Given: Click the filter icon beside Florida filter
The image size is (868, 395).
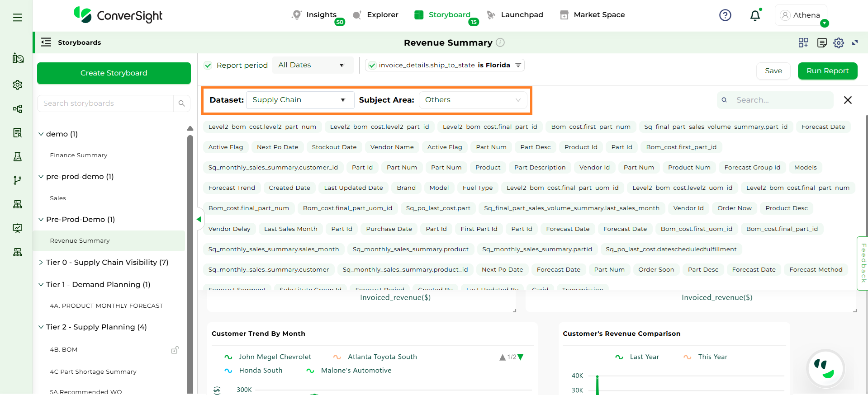Looking at the screenshot, I should pyautogui.click(x=518, y=65).
